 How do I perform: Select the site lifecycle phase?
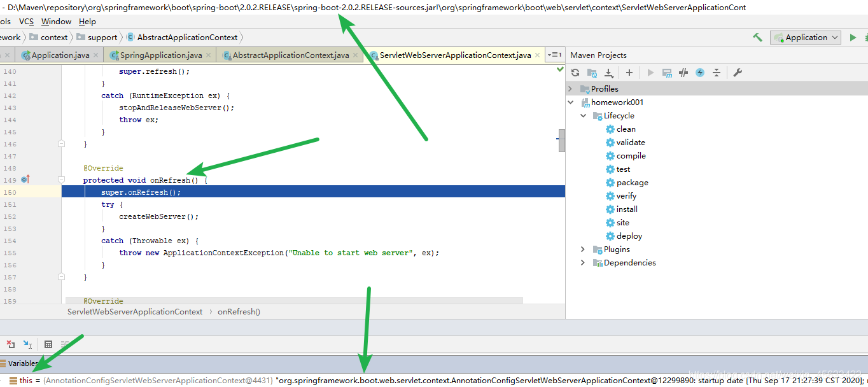(x=623, y=223)
